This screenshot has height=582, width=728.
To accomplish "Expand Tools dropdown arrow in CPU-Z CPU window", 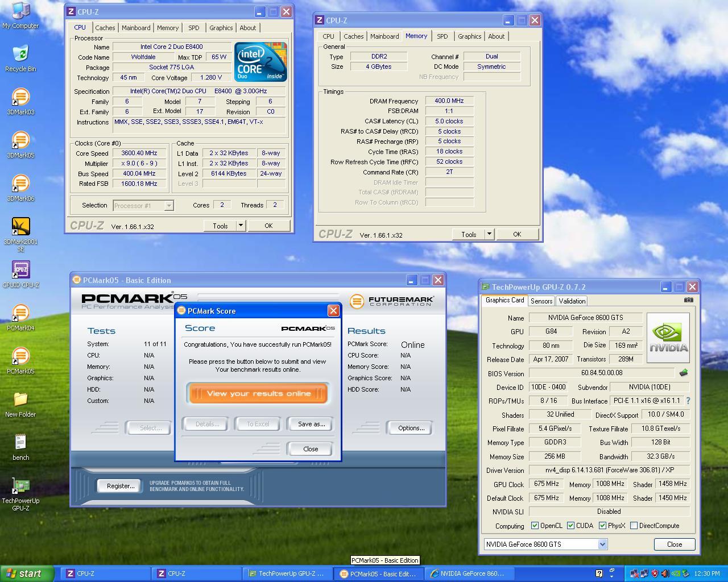I will [x=241, y=226].
